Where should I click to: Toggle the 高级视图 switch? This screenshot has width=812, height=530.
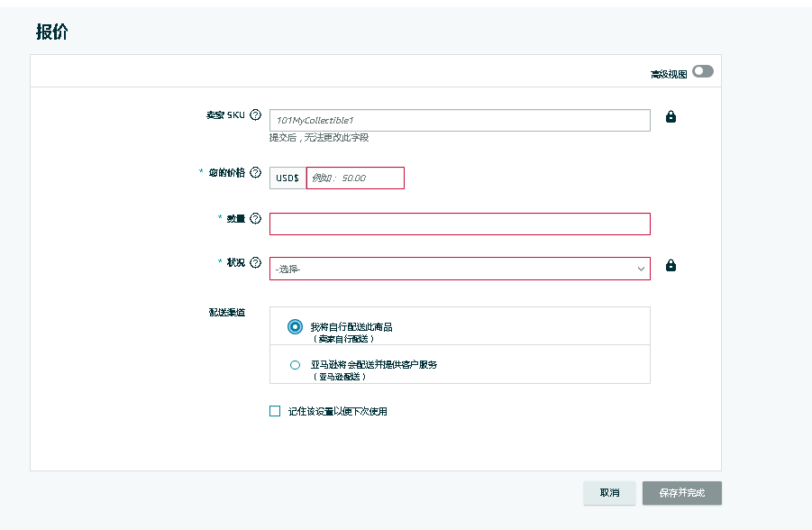tap(702, 72)
